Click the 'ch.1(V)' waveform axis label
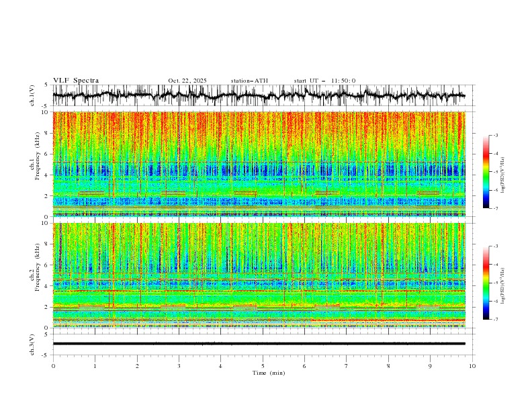The image size is (532, 411). coord(32,95)
